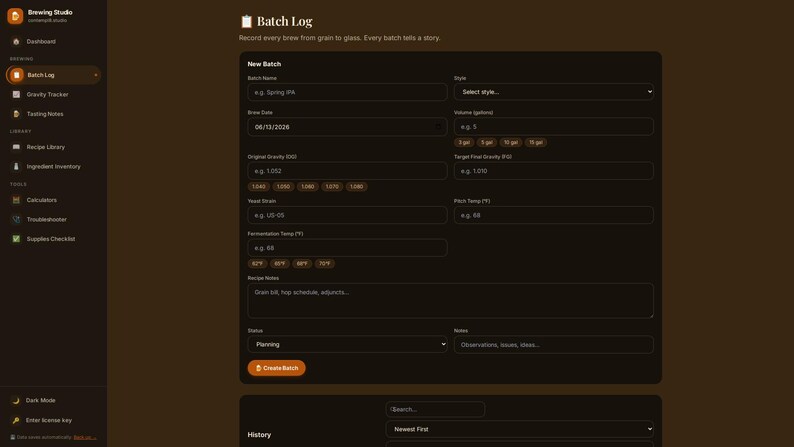Screen dimensions: 794x447
Task: Select 62°F fermentation temp preset
Action: 257,263
